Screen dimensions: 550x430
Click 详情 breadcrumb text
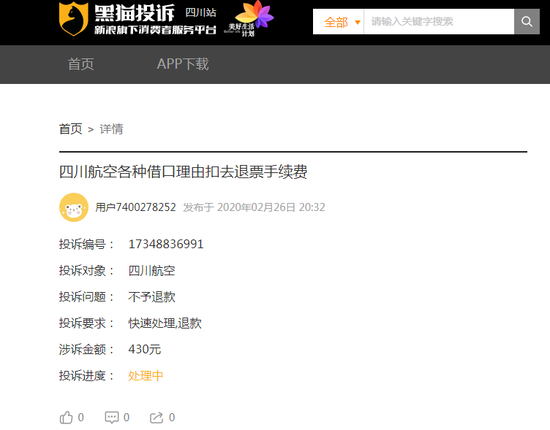[x=112, y=129]
